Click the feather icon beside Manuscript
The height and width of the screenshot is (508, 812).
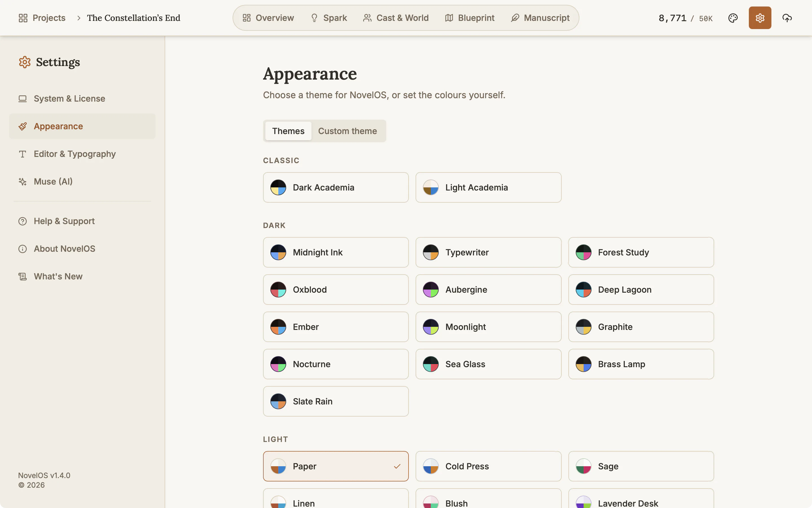click(515, 18)
